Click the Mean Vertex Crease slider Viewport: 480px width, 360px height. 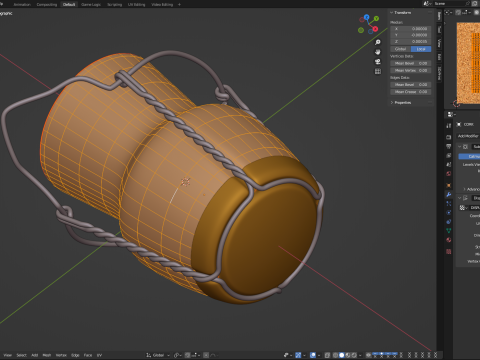click(x=411, y=70)
